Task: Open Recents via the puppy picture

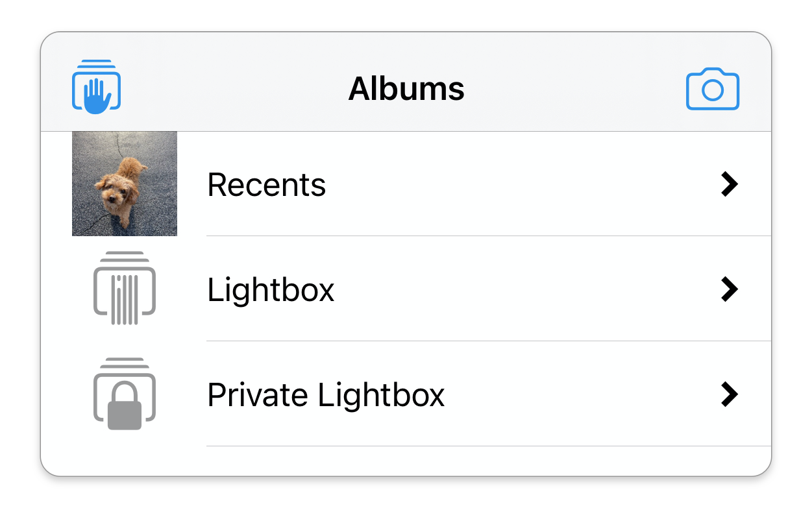Action: pyautogui.click(x=125, y=184)
